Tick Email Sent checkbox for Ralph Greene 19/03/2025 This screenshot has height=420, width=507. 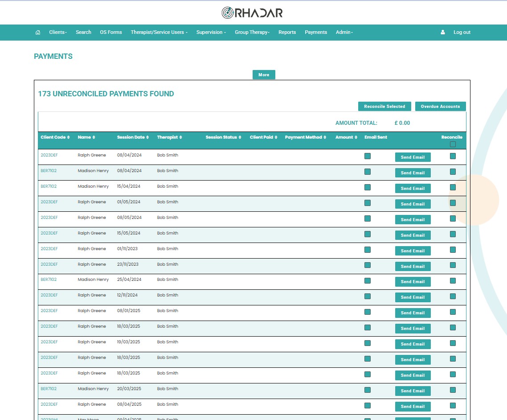tap(367, 343)
